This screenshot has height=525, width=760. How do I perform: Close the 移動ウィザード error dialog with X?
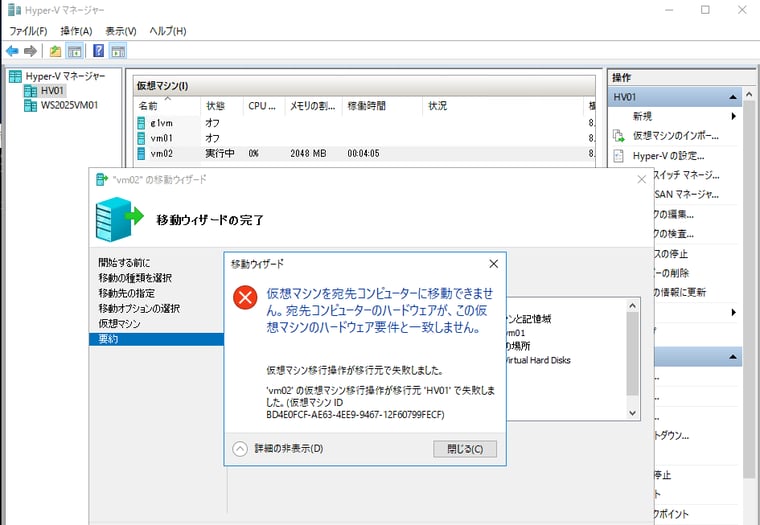point(493,264)
